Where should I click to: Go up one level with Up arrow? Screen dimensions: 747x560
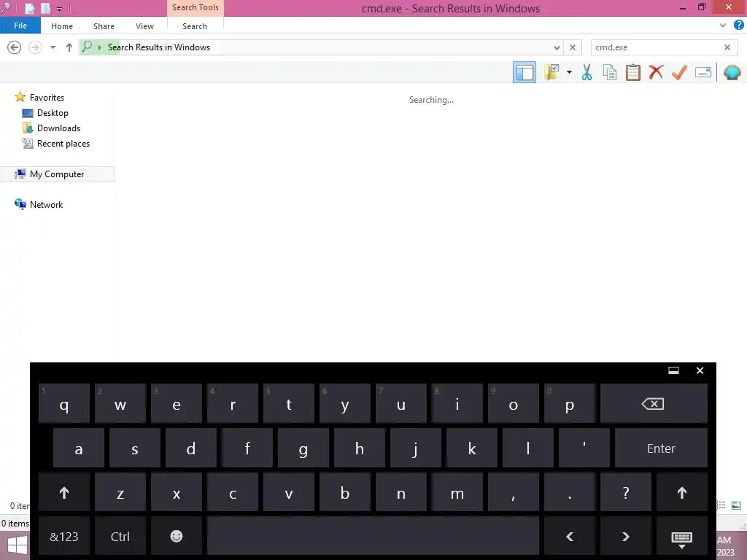pyautogui.click(x=69, y=47)
